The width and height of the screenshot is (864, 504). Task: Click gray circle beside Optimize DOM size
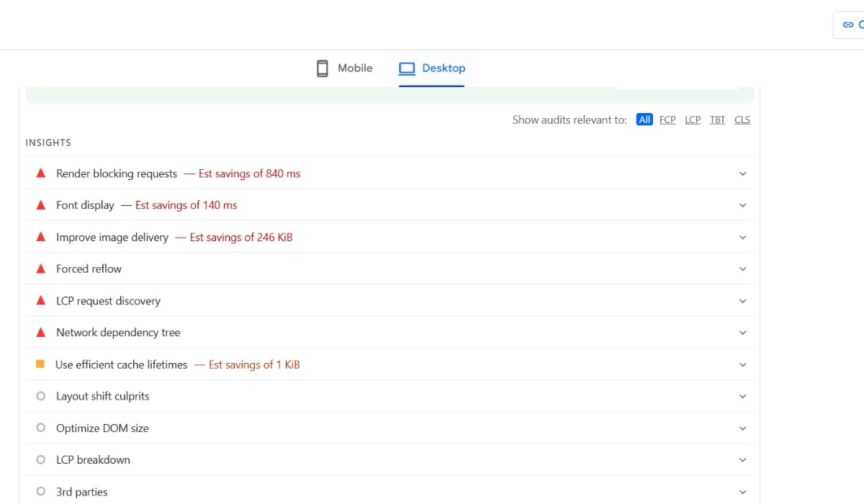tap(40, 428)
